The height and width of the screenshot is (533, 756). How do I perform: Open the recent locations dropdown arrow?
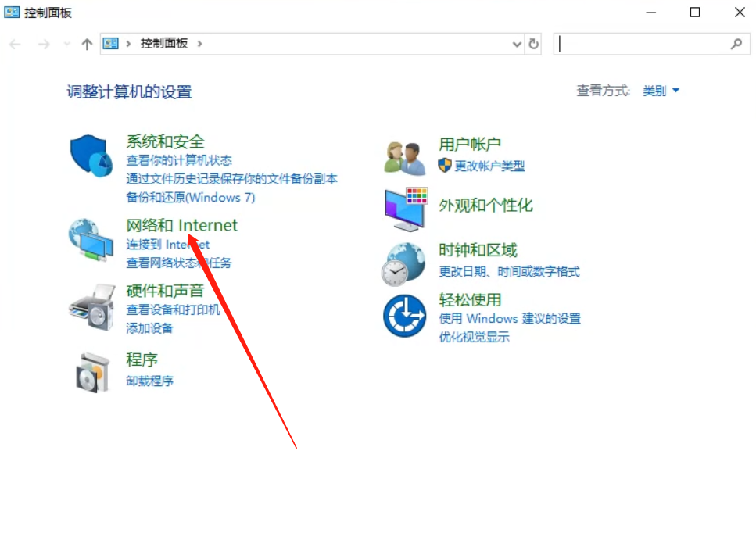(x=66, y=45)
